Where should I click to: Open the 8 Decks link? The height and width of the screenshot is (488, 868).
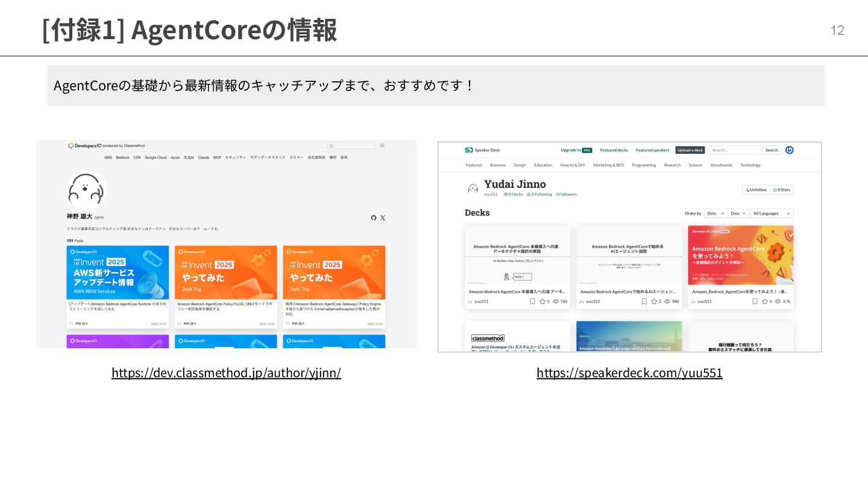(513, 195)
